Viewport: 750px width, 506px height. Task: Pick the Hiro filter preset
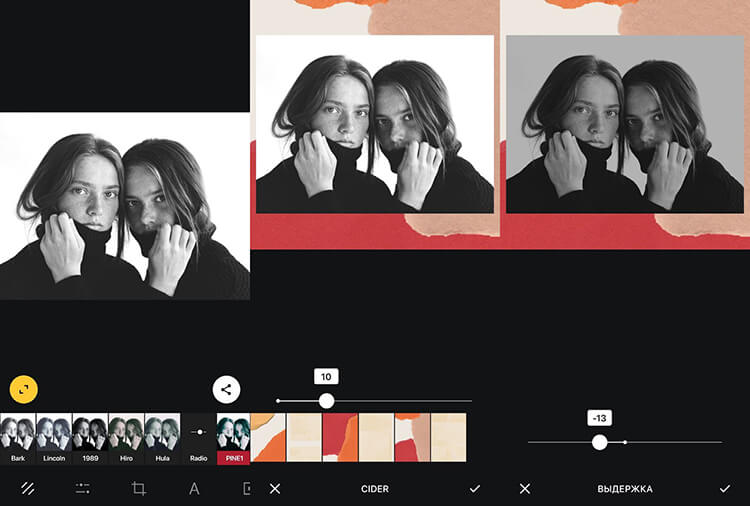coord(126,438)
